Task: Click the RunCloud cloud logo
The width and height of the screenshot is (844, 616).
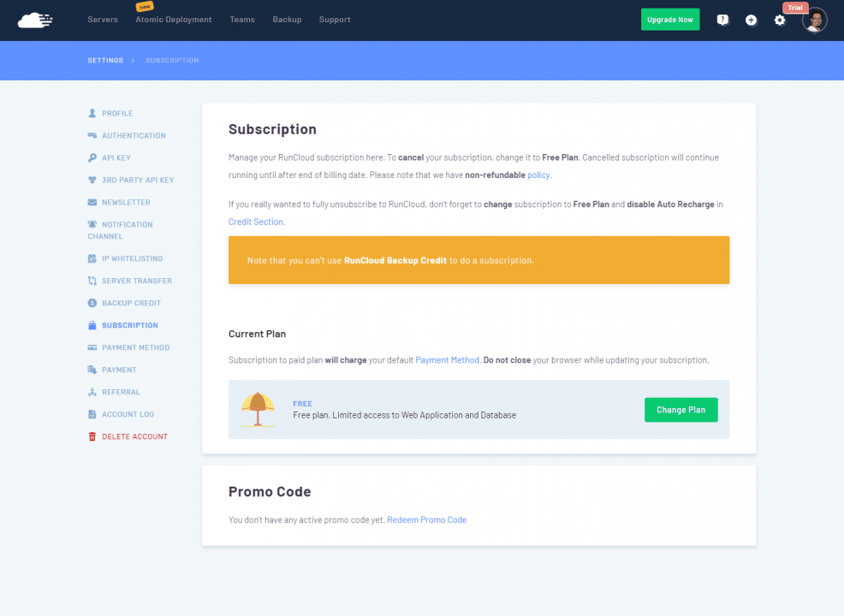Action: point(34,19)
